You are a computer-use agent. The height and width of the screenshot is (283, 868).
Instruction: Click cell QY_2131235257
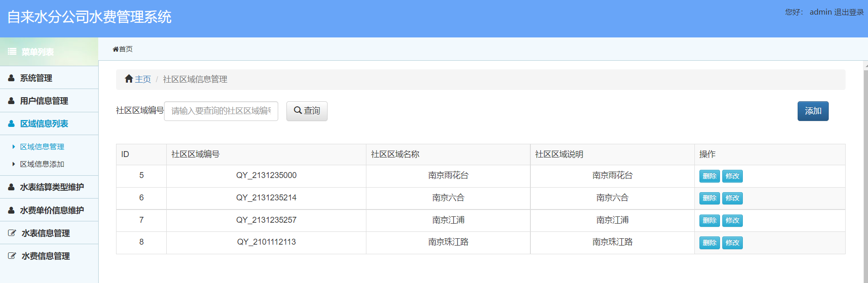[x=266, y=220]
